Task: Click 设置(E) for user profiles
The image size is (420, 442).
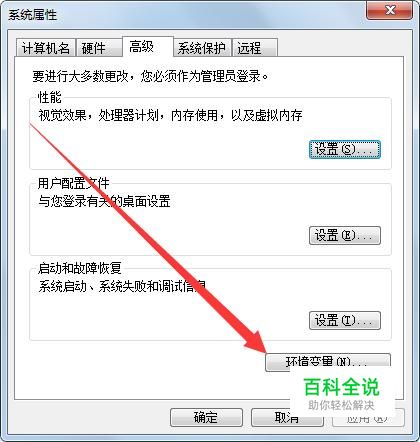Action: pos(345,235)
